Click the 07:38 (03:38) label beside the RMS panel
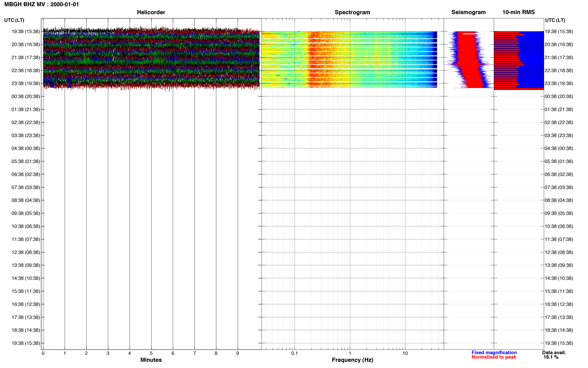The height and width of the screenshot is (368, 588). click(559, 187)
